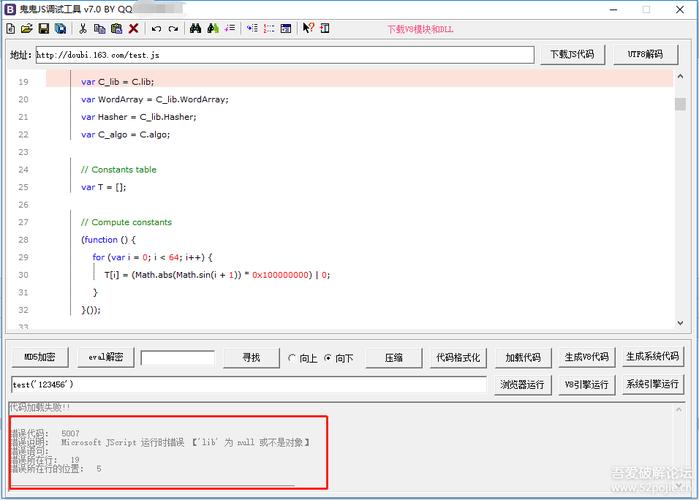Click the '// Constants table' comment

(119, 169)
